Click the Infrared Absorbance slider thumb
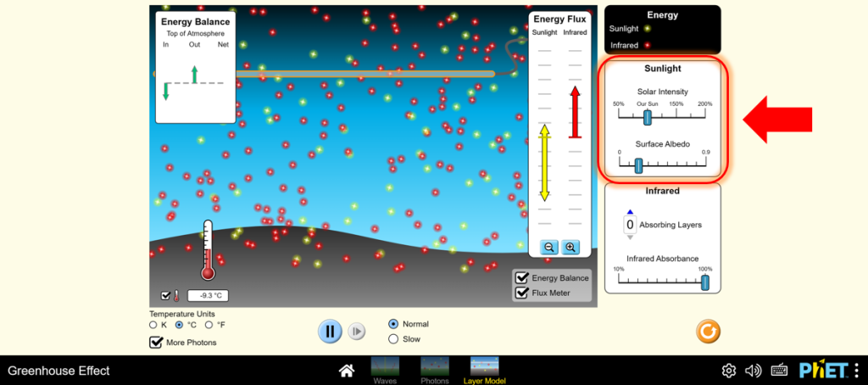 704,282
